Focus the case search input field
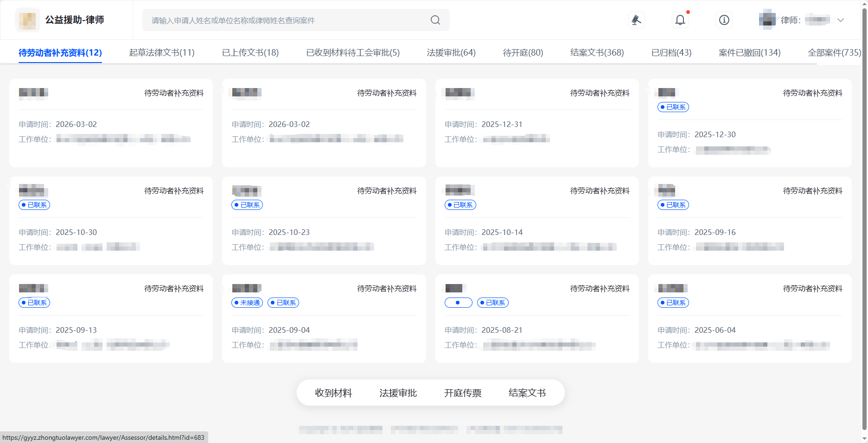This screenshot has width=868, height=443. pos(287,20)
